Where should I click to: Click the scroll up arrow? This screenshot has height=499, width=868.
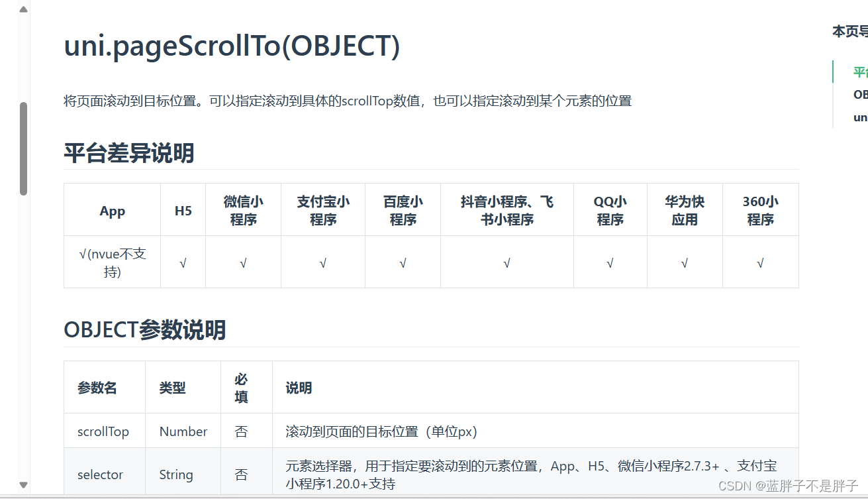pos(24,10)
